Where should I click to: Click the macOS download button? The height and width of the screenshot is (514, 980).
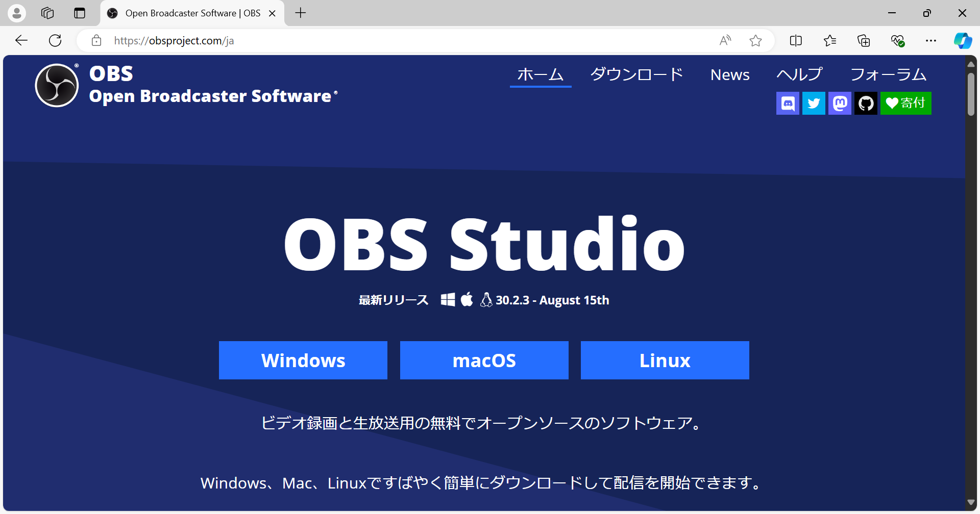click(x=484, y=361)
